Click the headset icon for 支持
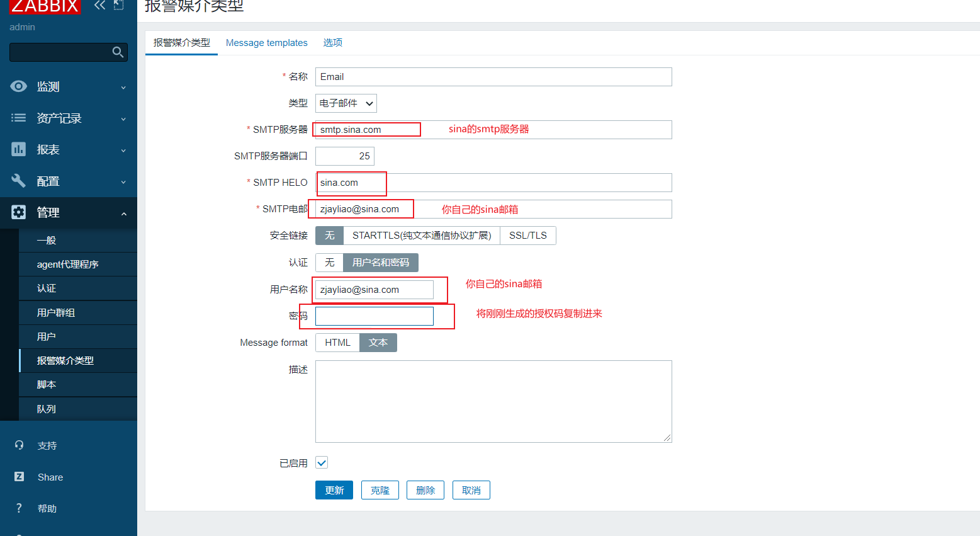 (x=19, y=445)
